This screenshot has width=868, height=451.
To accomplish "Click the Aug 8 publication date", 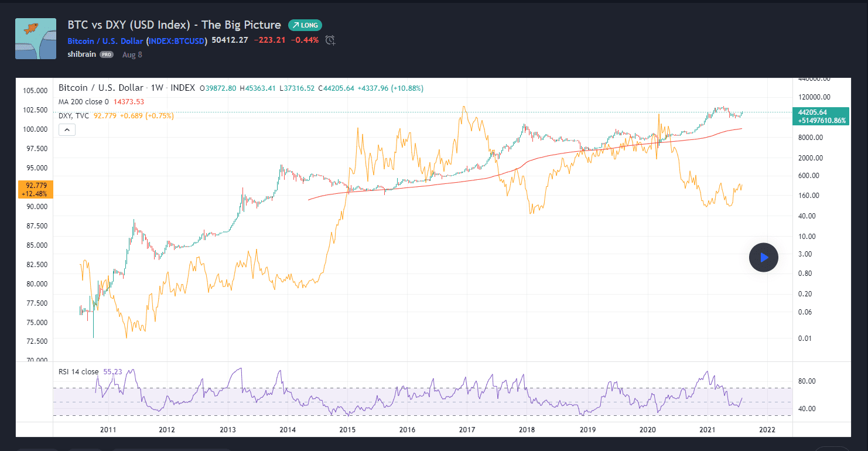I will pos(132,54).
